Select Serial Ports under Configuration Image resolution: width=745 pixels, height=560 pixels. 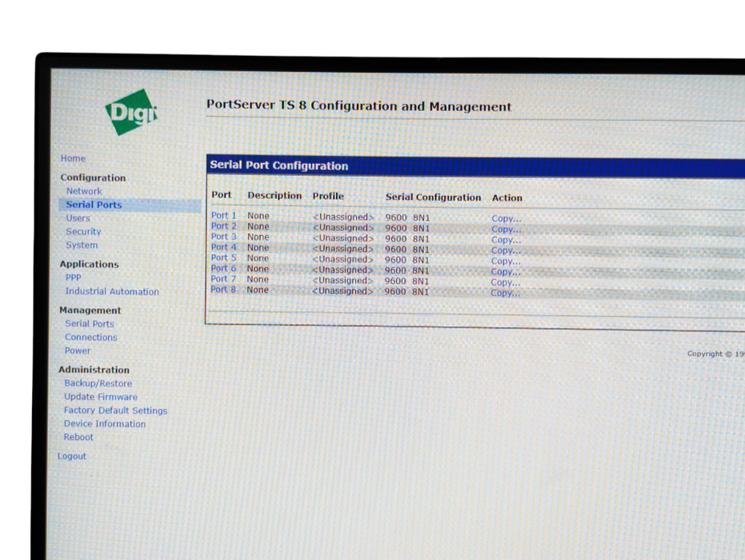pyautogui.click(x=94, y=204)
